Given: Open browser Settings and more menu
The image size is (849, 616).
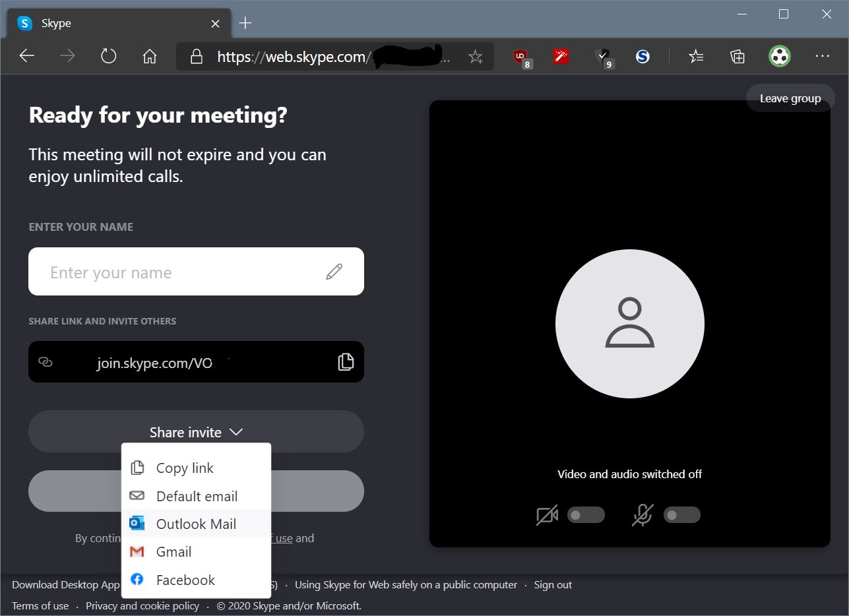Looking at the screenshot, I should pos(822,57).
